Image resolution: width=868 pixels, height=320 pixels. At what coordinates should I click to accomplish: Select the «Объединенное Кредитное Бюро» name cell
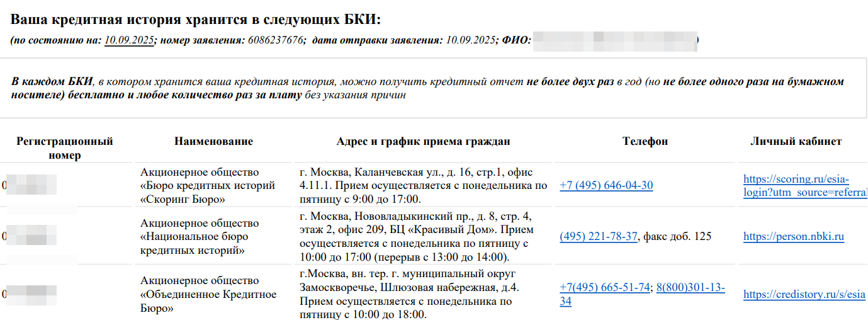[208, 294]
